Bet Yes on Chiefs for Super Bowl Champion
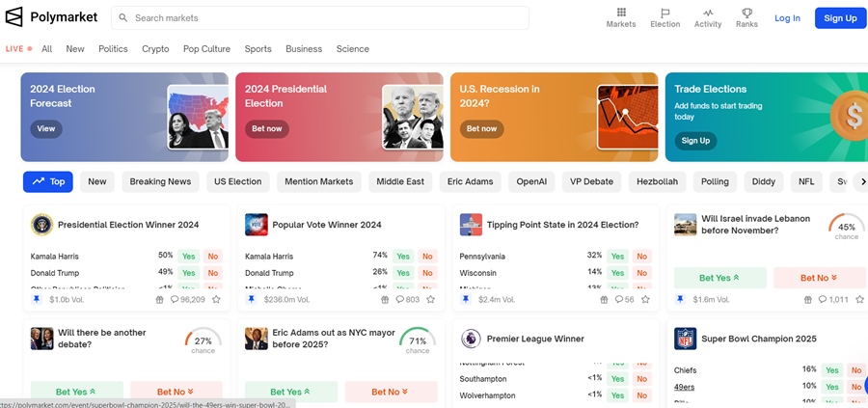This screenshot has width=868, height=408. tap(832, 370)
